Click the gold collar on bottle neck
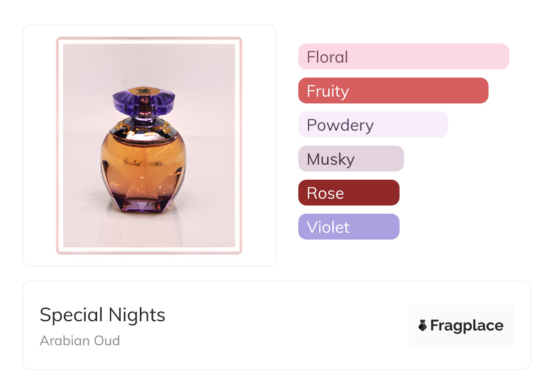 [x=143, y=126]
